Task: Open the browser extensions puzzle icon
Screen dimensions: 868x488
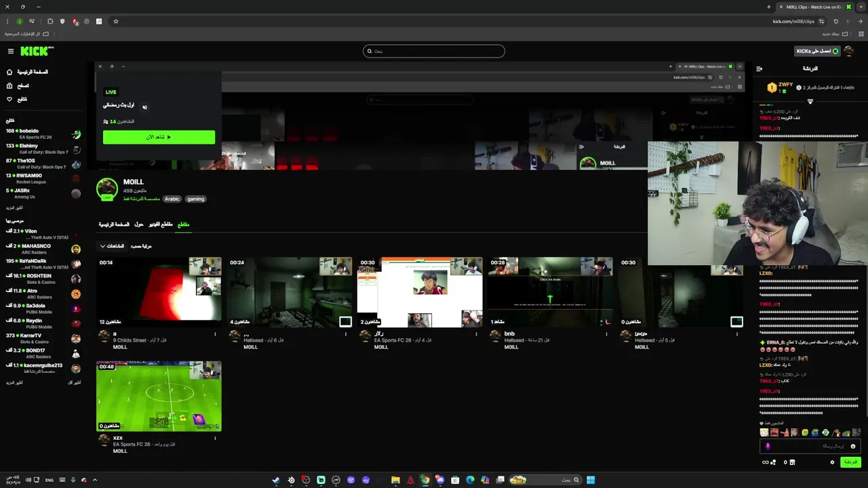Action: point(50,21)
